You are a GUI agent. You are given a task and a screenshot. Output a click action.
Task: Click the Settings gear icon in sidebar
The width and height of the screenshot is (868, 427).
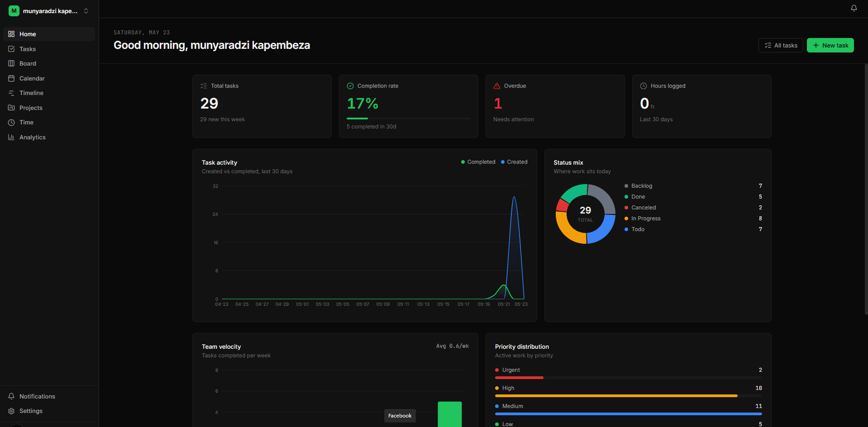coord(11,411)
